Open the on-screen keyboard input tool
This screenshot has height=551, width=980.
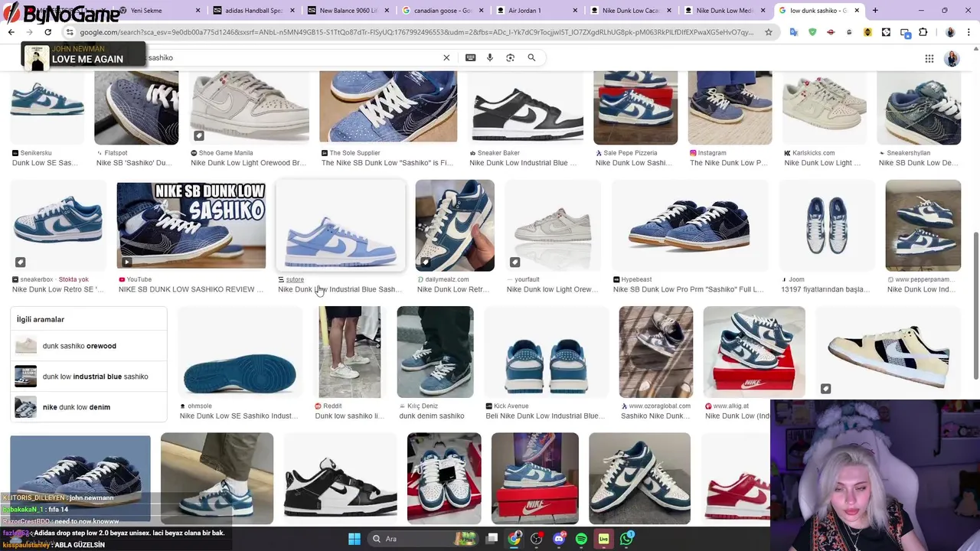click(470, 57)
